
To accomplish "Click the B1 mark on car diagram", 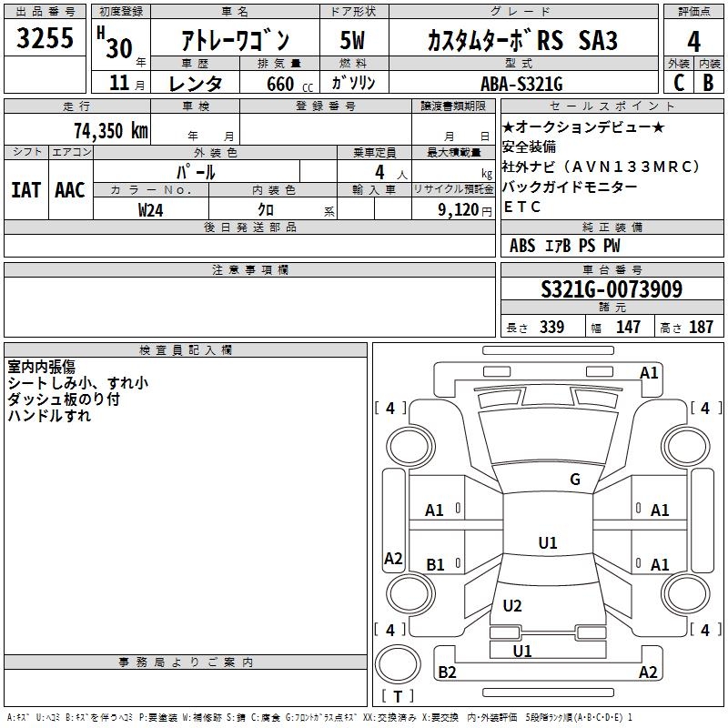I will pyautogui.click(x=435, y=565).
